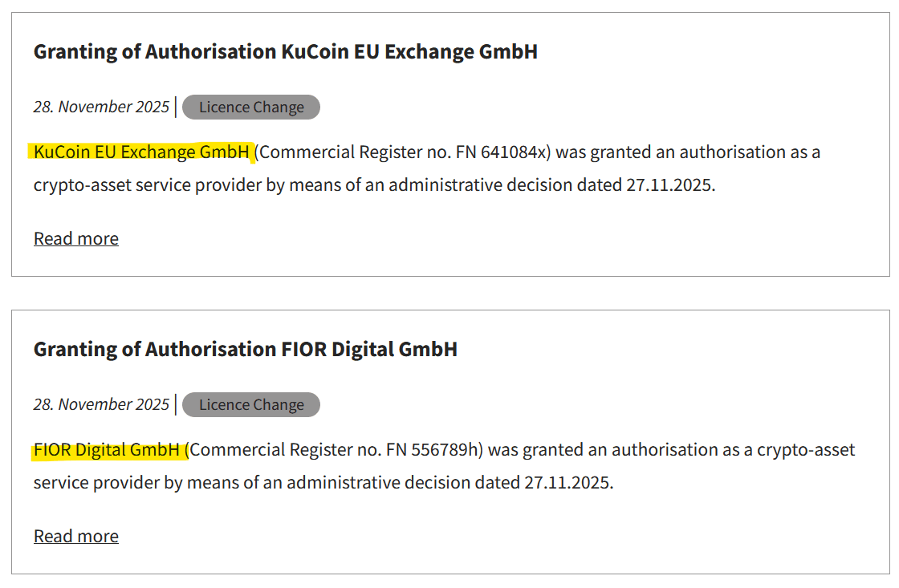The height and width of the screenshot is (588, 899).
Task: Open the FIOR Digital GmbH authorisation heading
Action: click(245, 350)
